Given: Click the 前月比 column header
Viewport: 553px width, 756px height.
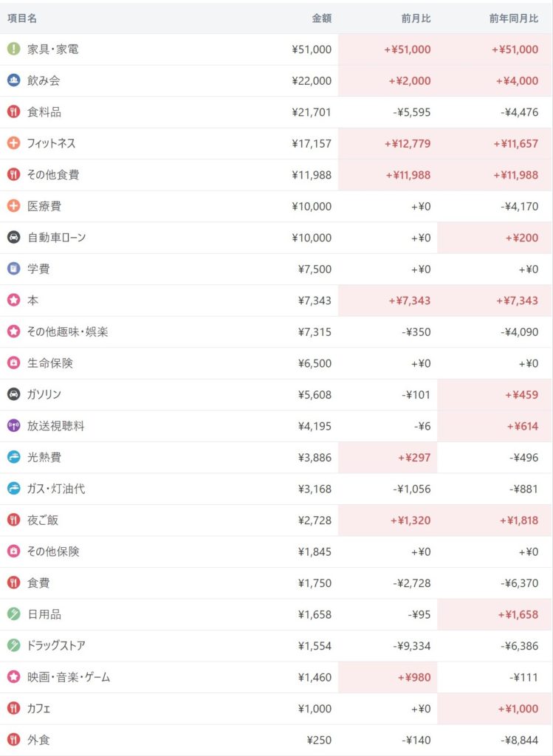Looking at the screenshot, I should (416, 18).
